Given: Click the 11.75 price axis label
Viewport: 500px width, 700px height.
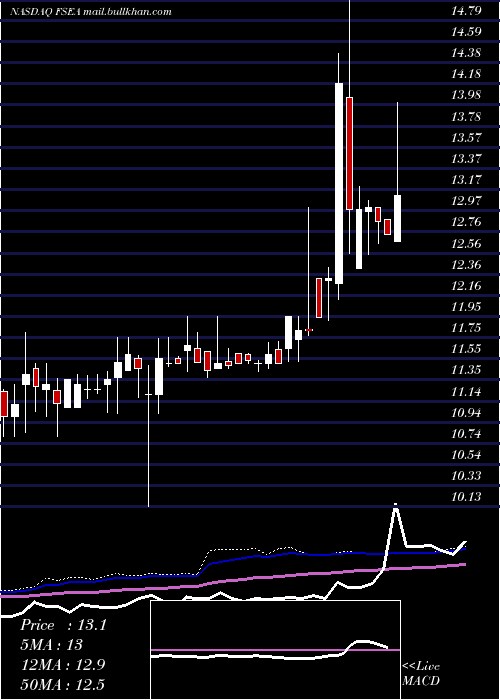Looking at the screenshot, I should click(x=466, y=328).
